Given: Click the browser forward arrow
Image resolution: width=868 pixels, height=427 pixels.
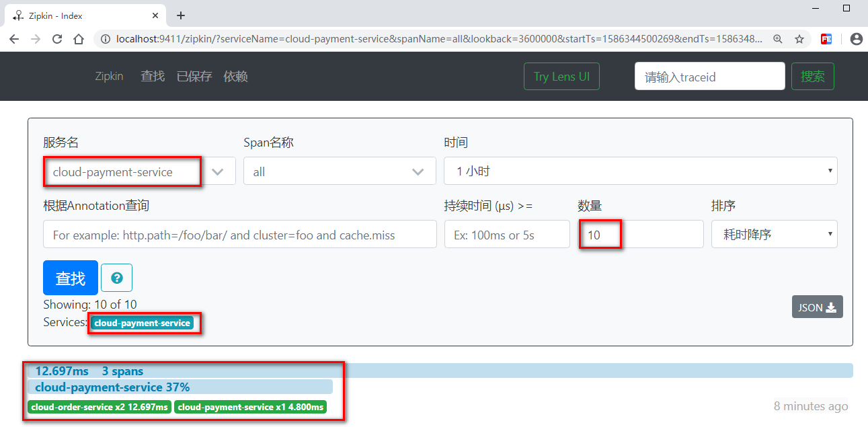Looking at the screenshot, I should click(x=36, y=39).
